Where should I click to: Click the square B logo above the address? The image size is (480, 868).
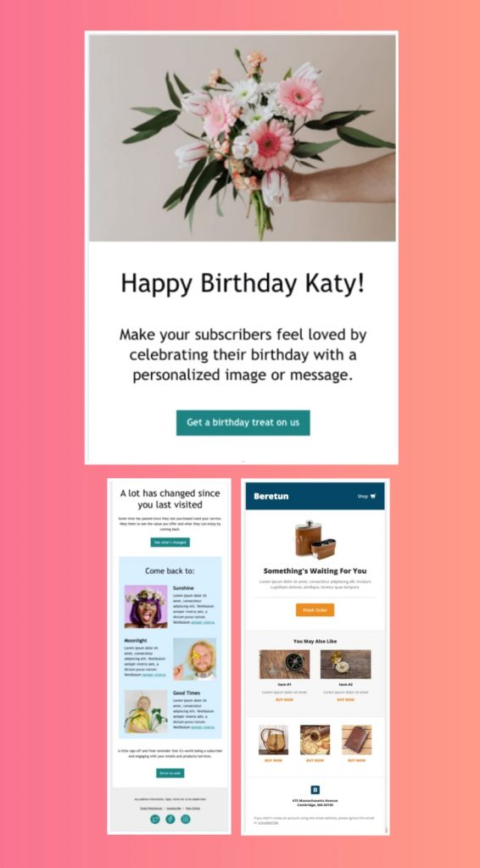[315, 789]
